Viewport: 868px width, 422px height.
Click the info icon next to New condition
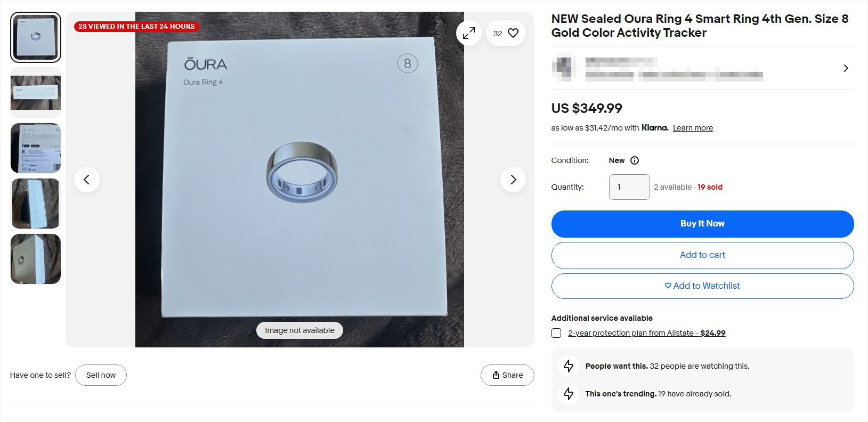tap(634, 160)
